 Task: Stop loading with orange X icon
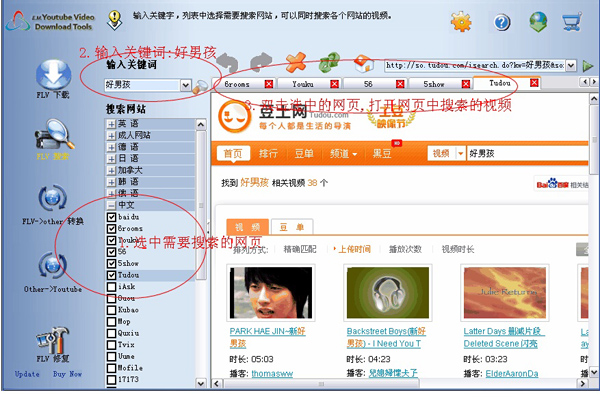296,62
